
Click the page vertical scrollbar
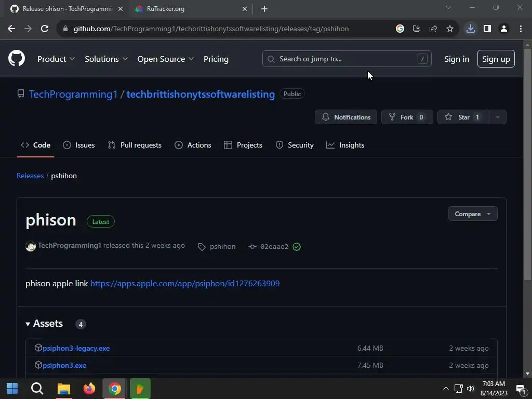point(528,164)
